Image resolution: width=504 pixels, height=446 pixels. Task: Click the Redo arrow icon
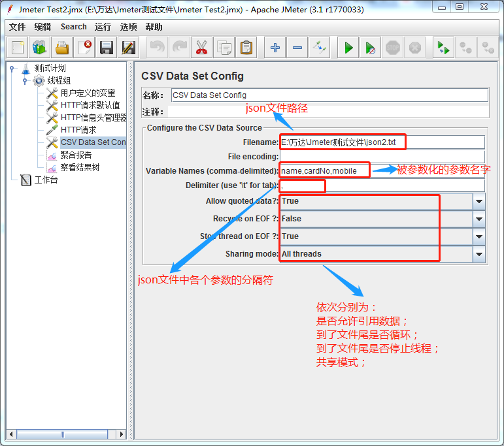click(179, 48)
